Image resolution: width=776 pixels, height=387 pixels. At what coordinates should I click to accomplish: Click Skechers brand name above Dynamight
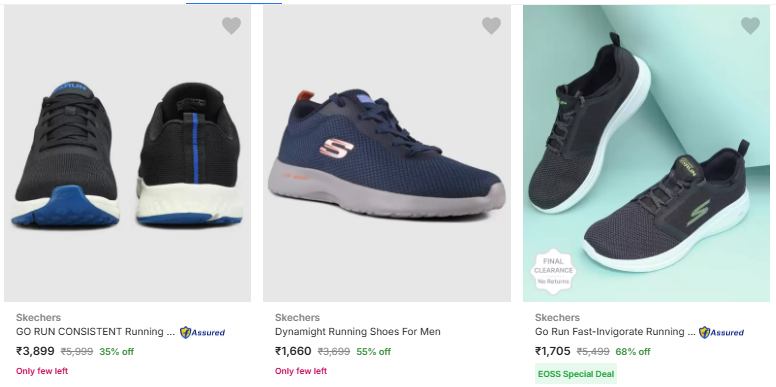pos(297,317)
